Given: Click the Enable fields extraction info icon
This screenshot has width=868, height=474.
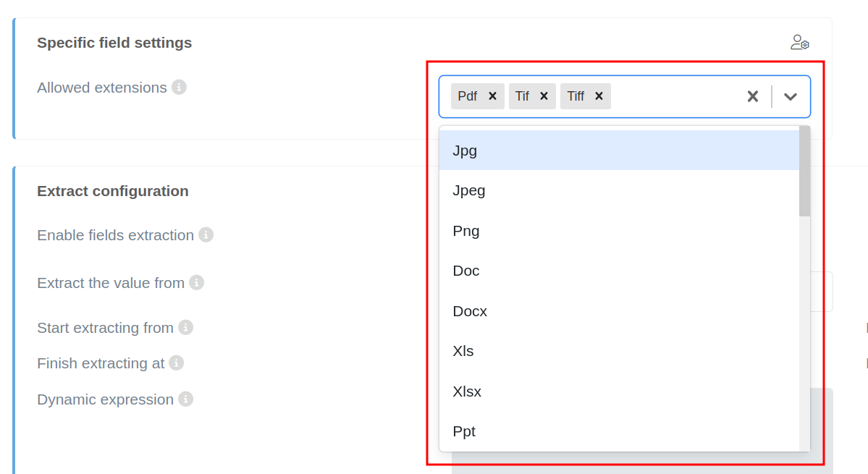Looking at the screenshot, I should pyautogui.click(x=206, y=235).
